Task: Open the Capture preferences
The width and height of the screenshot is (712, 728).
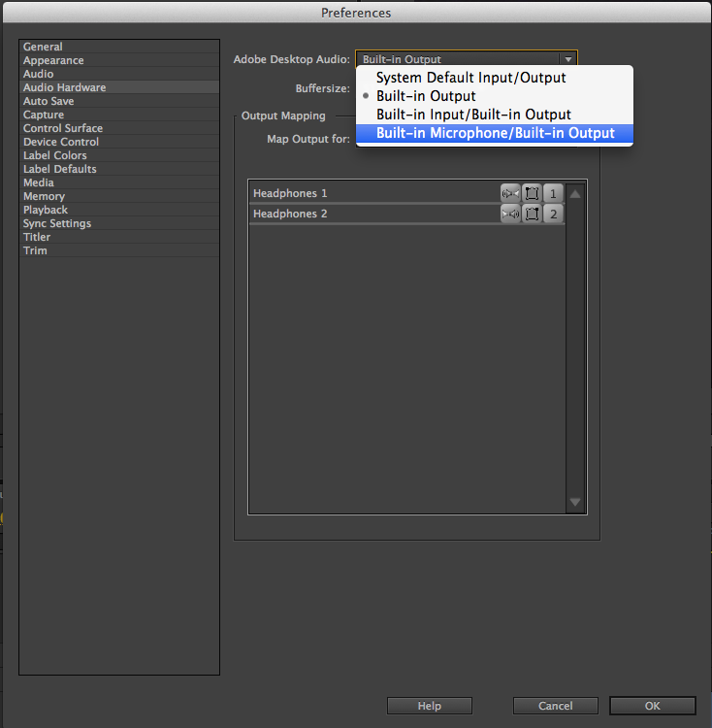Action: point(119,115)
